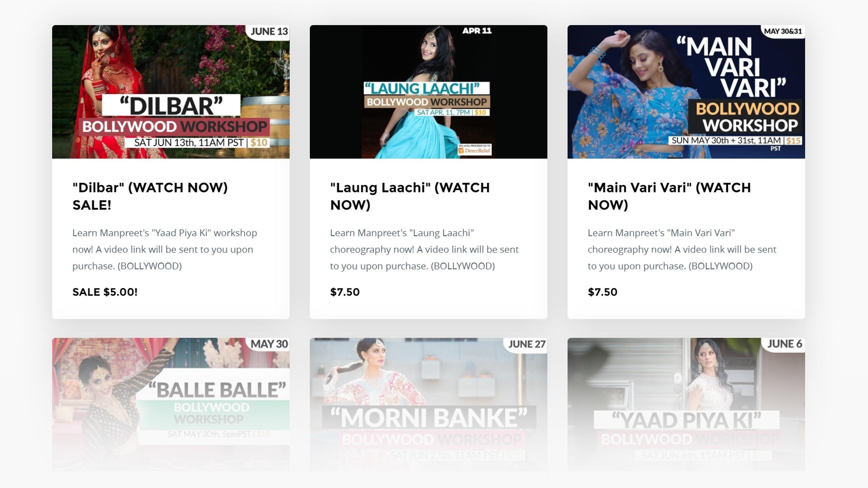
Task: Open the Morni Banke workshop thumbnail
Action: [x=428, y=404]
